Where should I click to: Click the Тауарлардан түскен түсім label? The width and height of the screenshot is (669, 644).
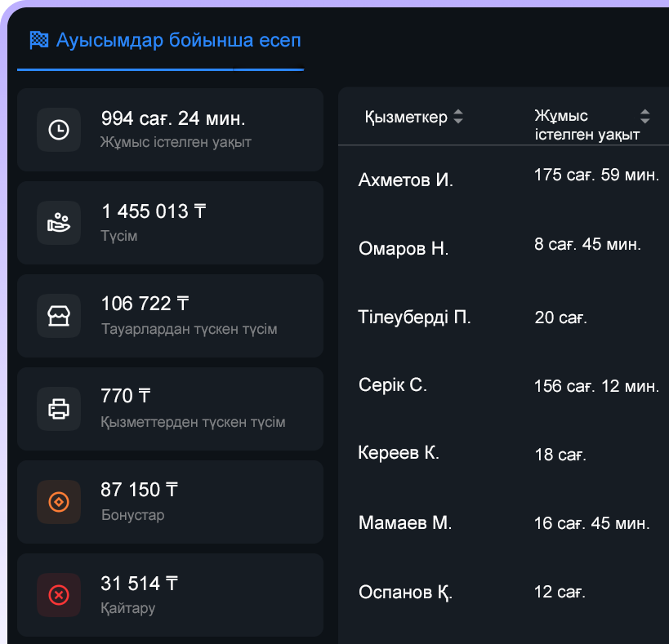189,329
